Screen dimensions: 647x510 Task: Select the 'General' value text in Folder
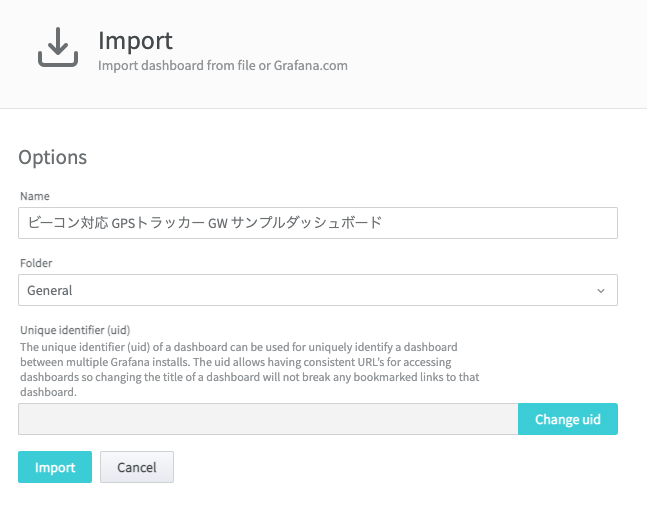[x=50, y=290]
